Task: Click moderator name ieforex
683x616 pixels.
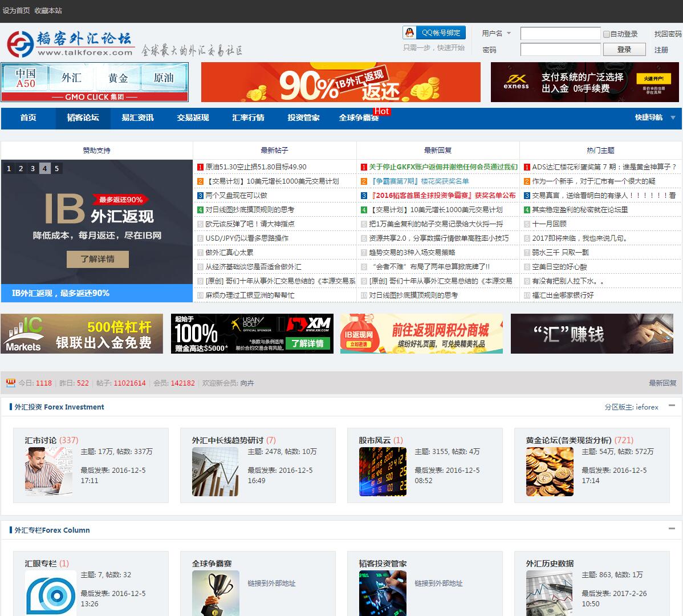Action: pyautogui.click(x=647, y=407)
